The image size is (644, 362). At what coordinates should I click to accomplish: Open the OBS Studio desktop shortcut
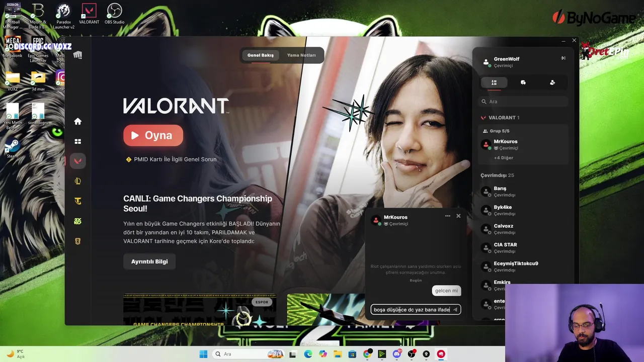click(114, 13)
